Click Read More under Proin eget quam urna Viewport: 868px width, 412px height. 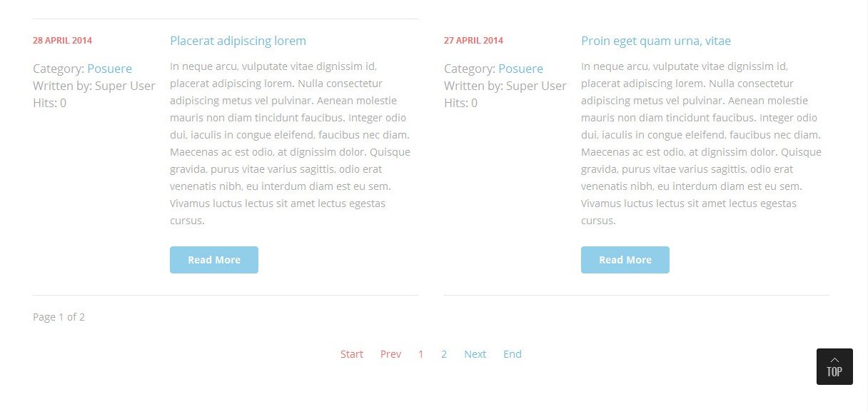(x=625, y=260)
